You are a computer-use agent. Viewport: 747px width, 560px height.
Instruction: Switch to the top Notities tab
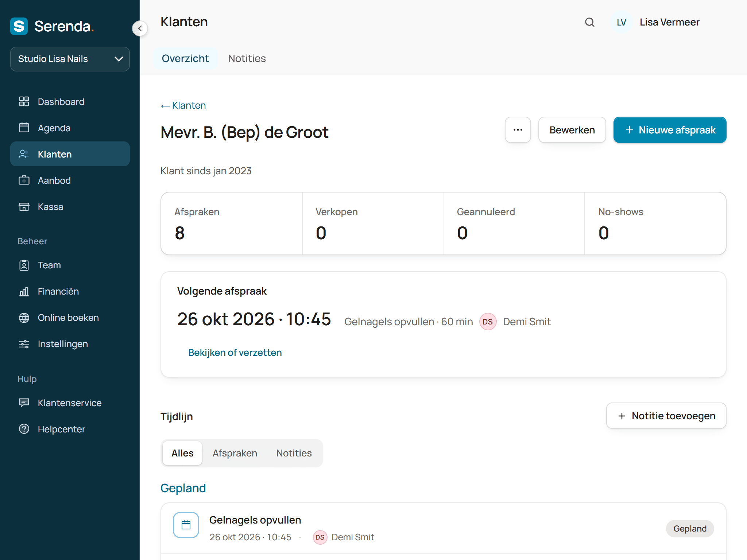[x=247, y=58]
